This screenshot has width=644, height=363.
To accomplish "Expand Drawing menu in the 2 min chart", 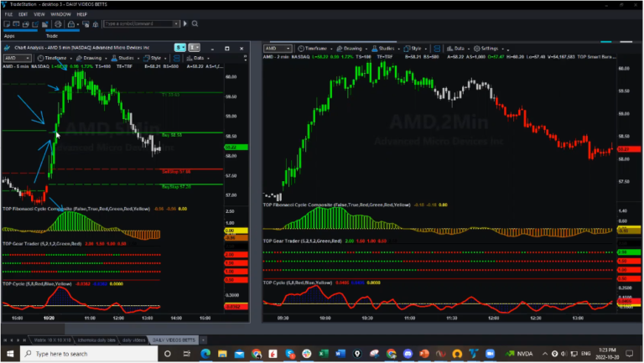I will pyautogui.click(x=352, y=49).
